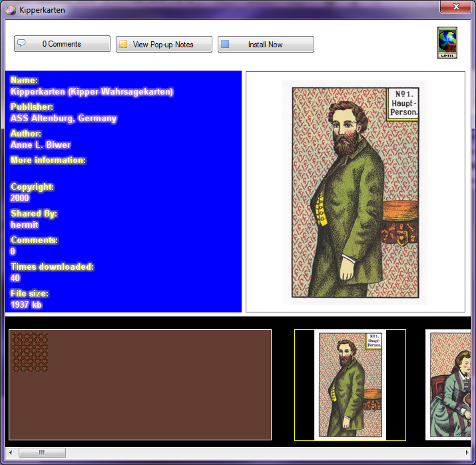Open the 0 Comments button
Screen dimensions: 476x465
62,44
